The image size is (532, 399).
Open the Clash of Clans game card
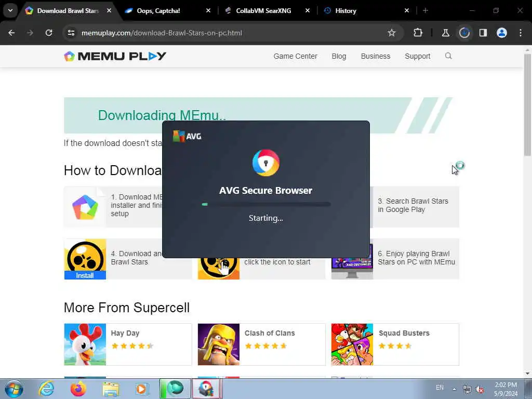pos(262,344)
